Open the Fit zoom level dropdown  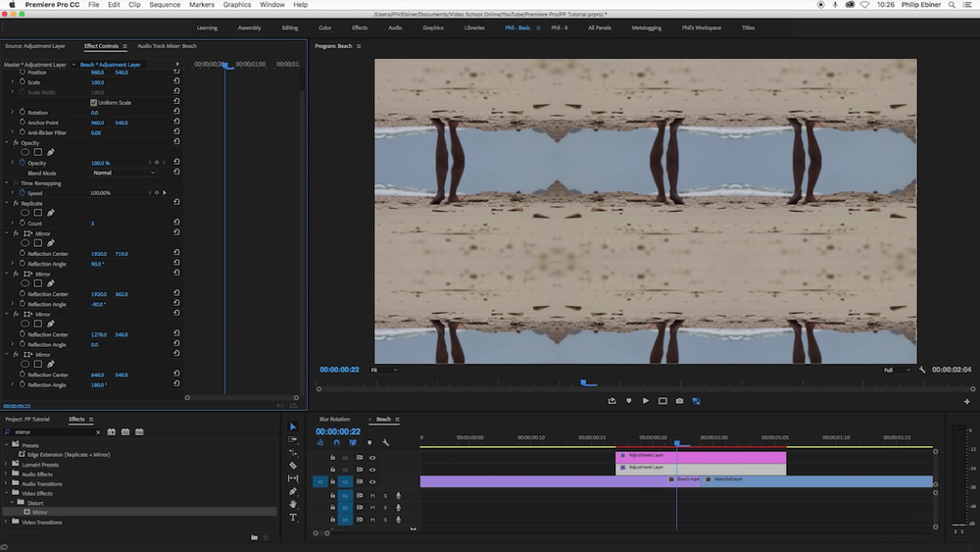384,370
